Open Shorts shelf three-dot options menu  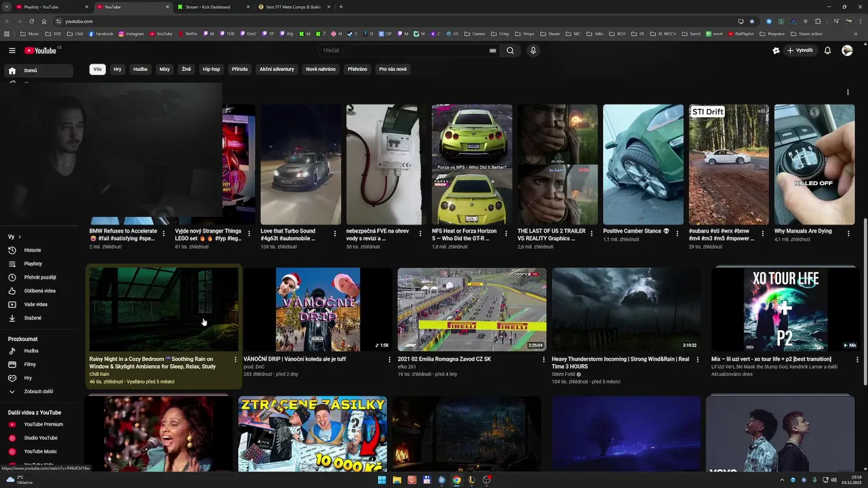[x=848, y=92]
